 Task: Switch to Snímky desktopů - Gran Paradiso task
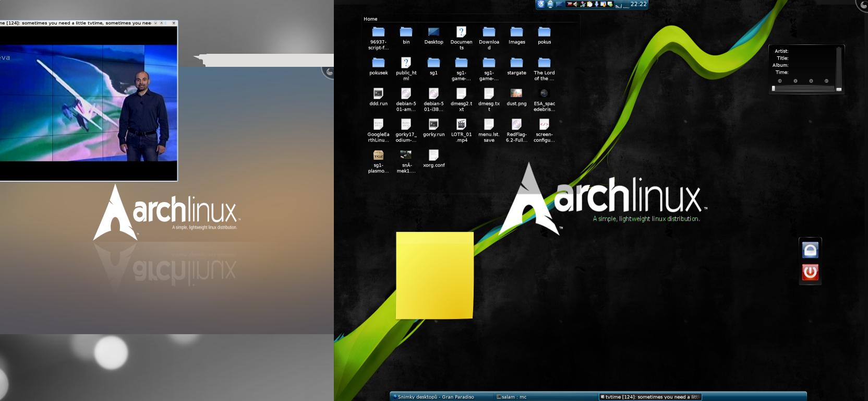[442, 397]
